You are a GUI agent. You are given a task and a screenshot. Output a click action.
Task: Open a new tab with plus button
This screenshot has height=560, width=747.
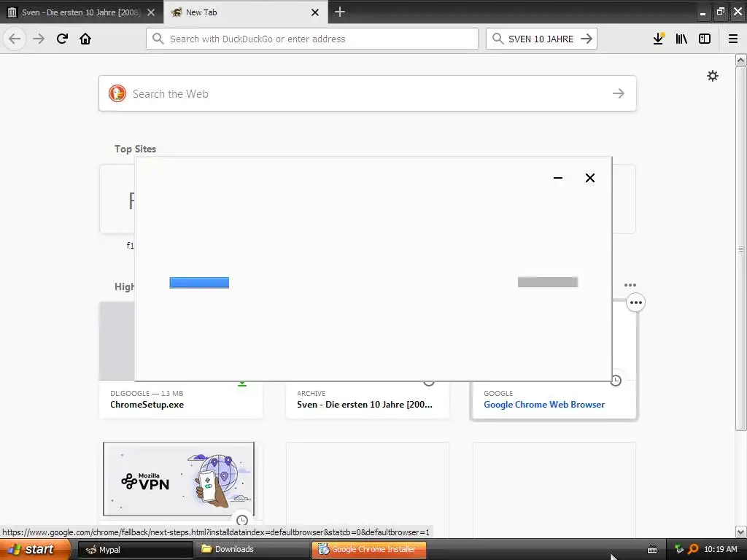pyautogui.click(x=340, y=12)
